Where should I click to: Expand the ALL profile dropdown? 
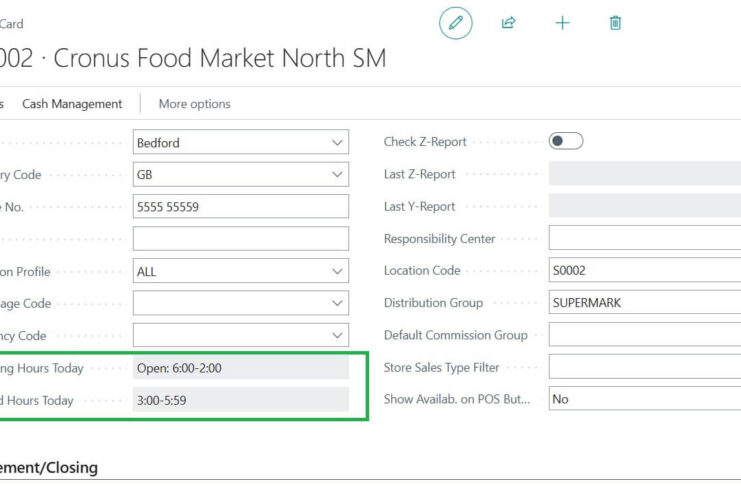(x=337, y=271)
